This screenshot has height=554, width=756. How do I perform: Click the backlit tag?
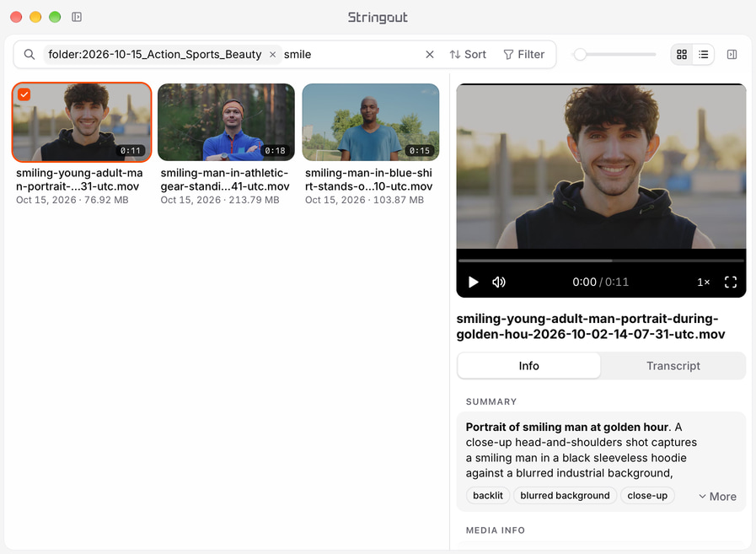488,496
